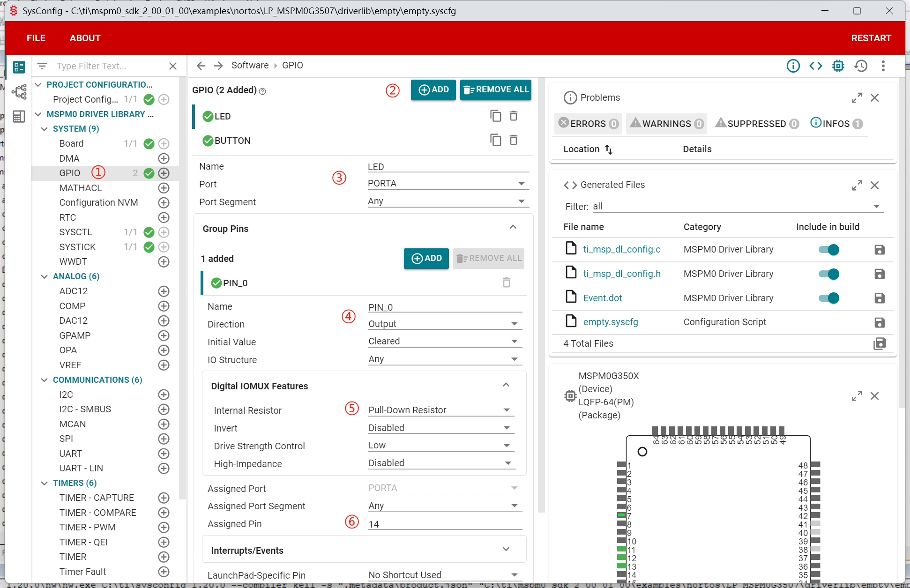Open the empty.syscfg file link
The image size is (910, 588).
[x=610, y=322]
